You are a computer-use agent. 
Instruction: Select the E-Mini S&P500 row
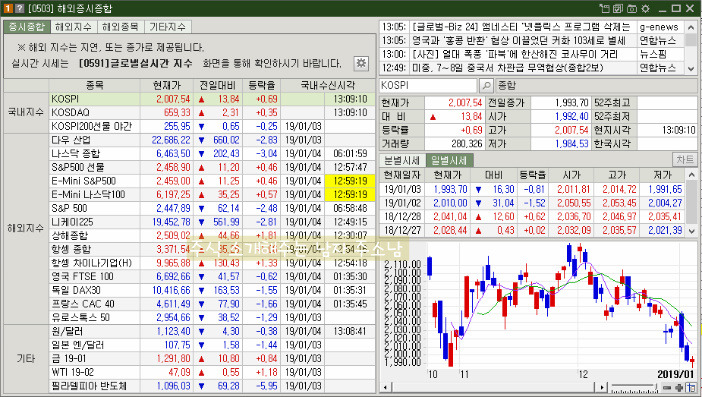click(x=212, y=181)
